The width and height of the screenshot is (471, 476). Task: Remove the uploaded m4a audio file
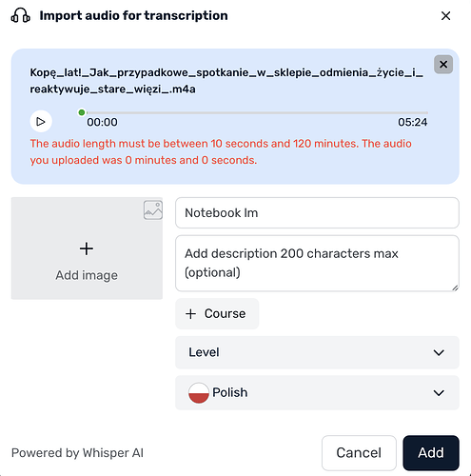(x=443, y=65)
